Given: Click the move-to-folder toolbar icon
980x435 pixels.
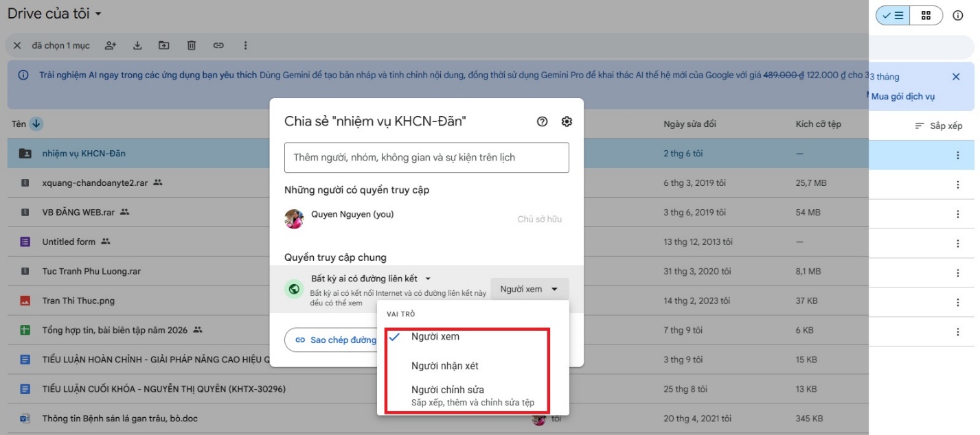Looking at the screenshot, I should click(x=164, y=45).
